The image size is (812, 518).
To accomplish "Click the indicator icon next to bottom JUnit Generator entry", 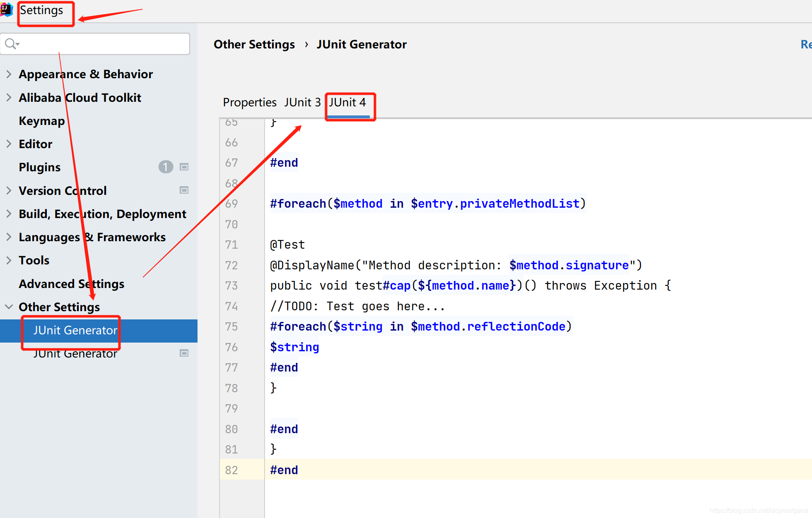I will [x=184, y=353].
